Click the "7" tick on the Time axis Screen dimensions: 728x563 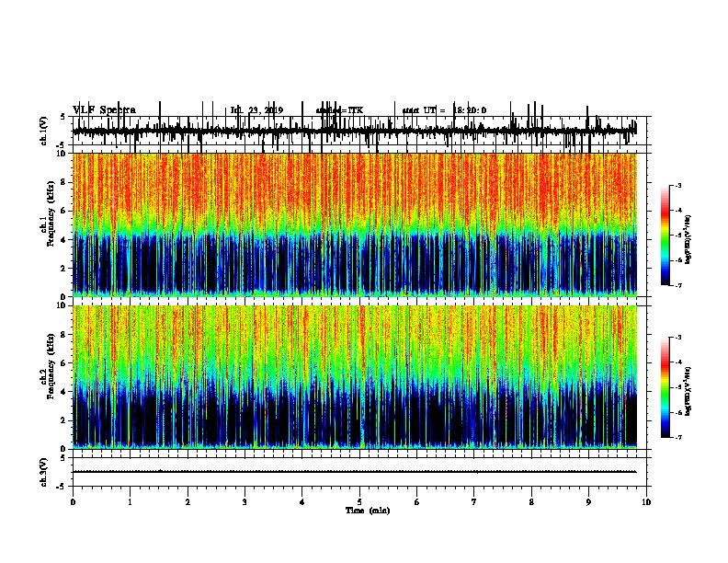click(x=474, y=502)
